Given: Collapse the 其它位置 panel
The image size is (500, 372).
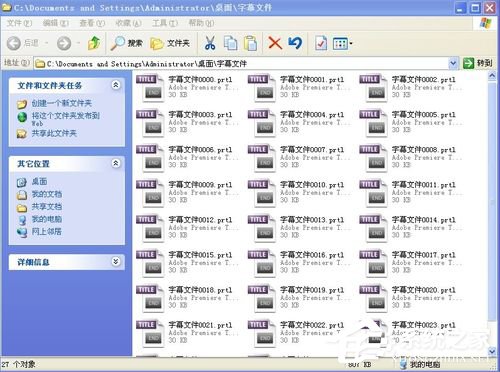Looking at the screenshot, I should 116,163.
